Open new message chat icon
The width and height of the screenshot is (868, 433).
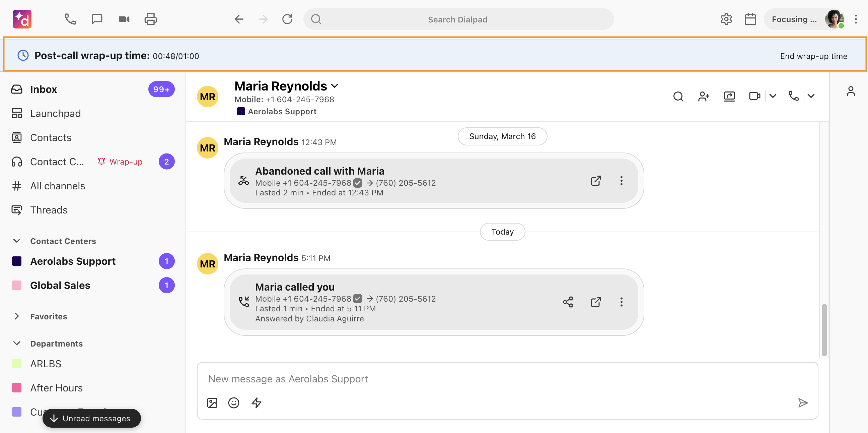point(97,19)
